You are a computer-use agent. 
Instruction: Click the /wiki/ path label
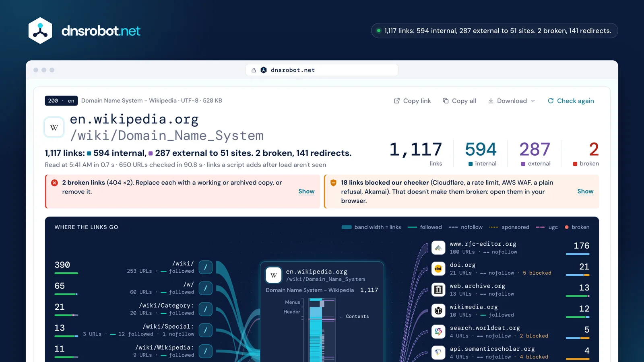click(183, 263)
